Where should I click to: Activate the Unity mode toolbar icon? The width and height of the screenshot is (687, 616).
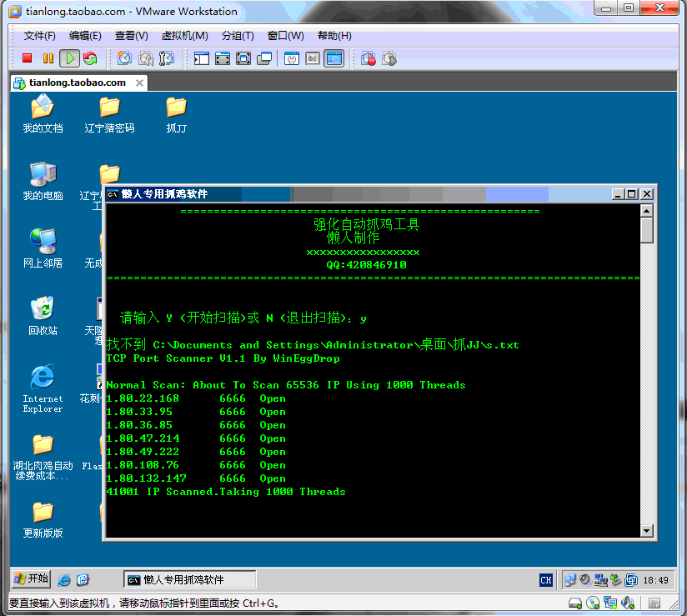pyautogui.click(x=264, y=58)
